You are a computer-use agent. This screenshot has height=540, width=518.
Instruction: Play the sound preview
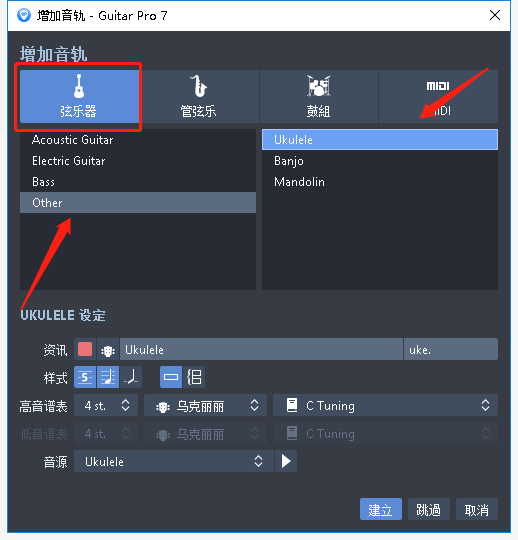coord(286,461)
